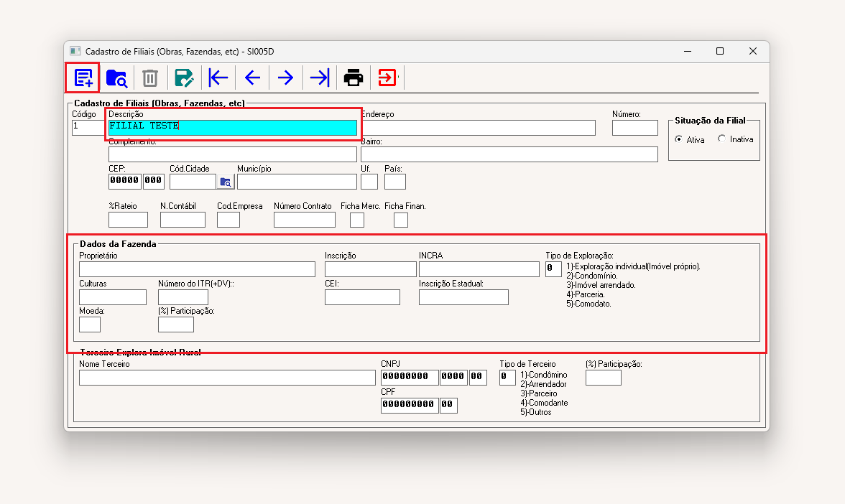The height and width of the screenshot is (504, 845).
Task: Go to the next record
Action: tap(286, 78)
